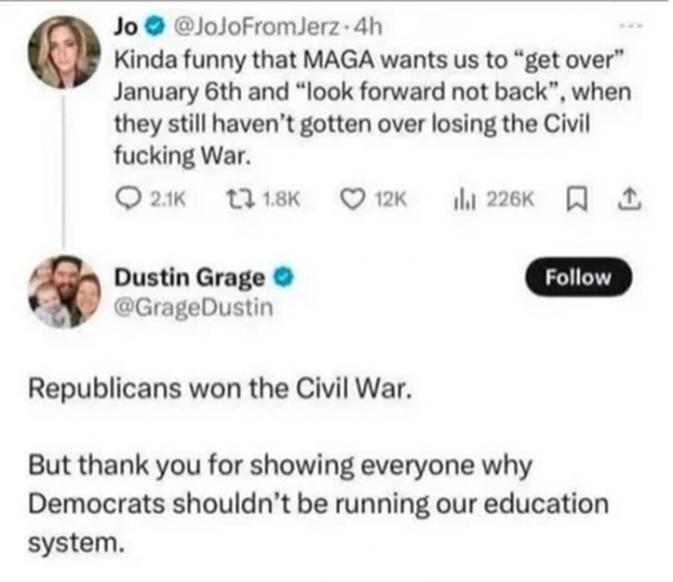Bookmark Jo's tweet with the bookmark icon
Image resolution: width=673 pixels, height=582 pixels.
point(577,200)
